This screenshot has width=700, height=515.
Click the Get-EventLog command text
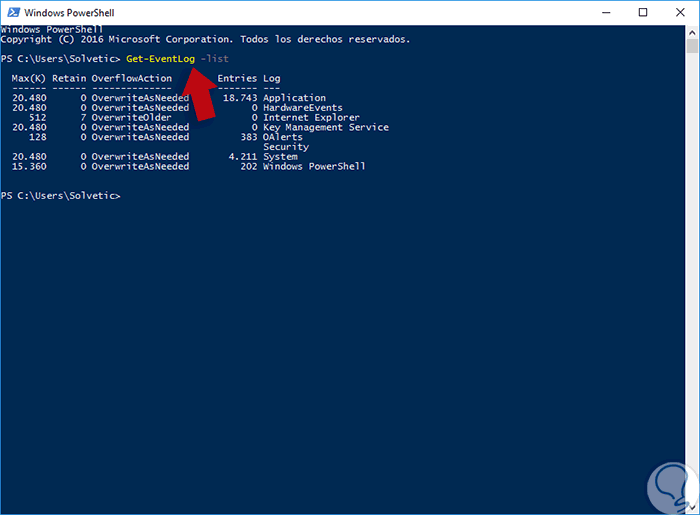pyautogui.click(x=160, y=59)
